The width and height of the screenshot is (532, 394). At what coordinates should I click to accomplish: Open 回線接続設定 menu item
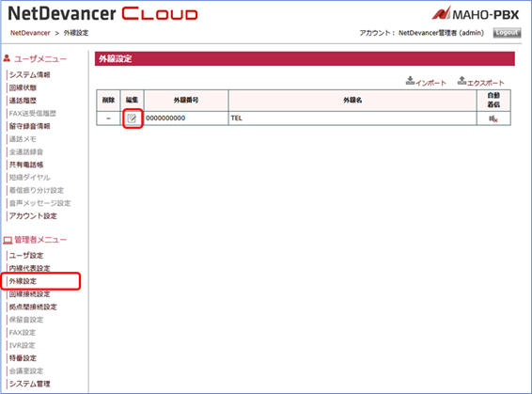click(29, 294)
